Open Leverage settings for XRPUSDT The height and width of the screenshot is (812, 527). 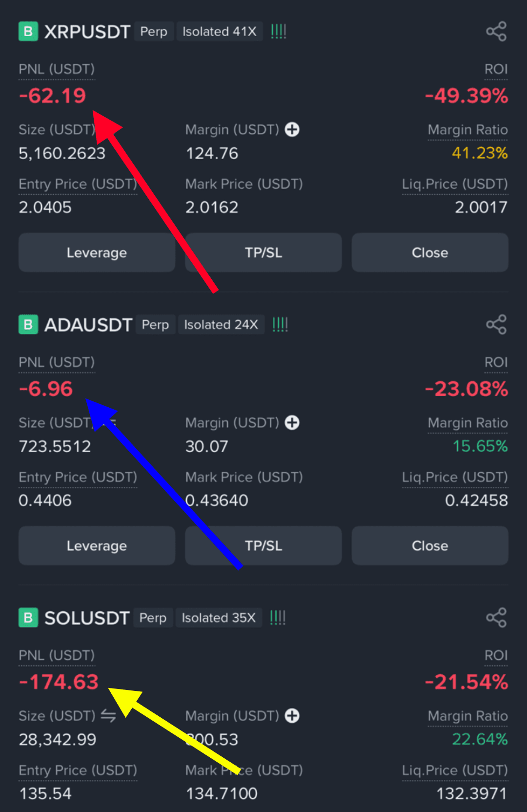coord(97,252)
